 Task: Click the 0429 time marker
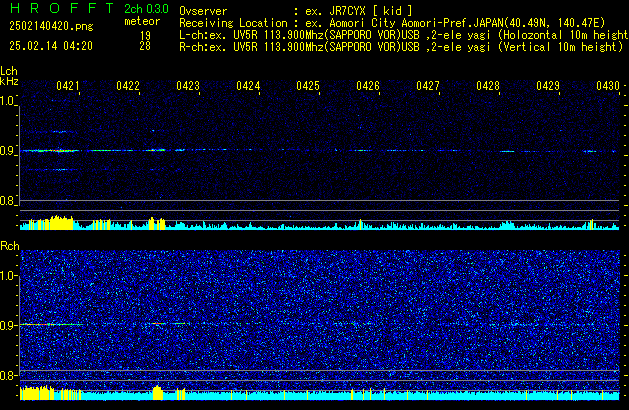pyautogui.click(x=548, y=86)
